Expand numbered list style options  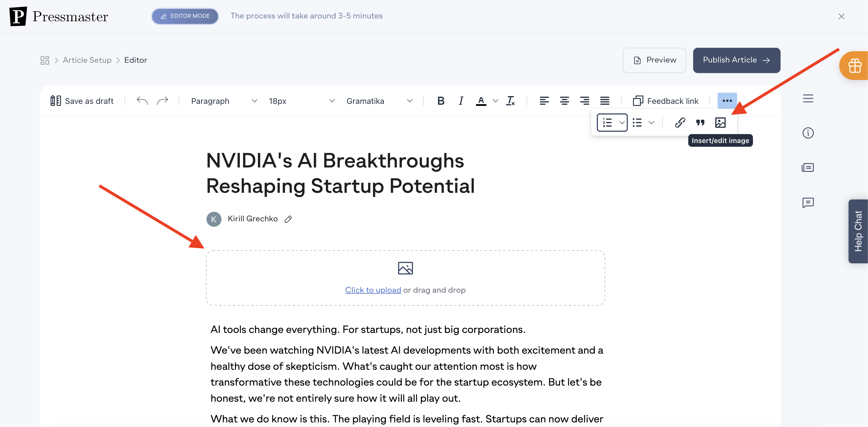tap(622, 123)
